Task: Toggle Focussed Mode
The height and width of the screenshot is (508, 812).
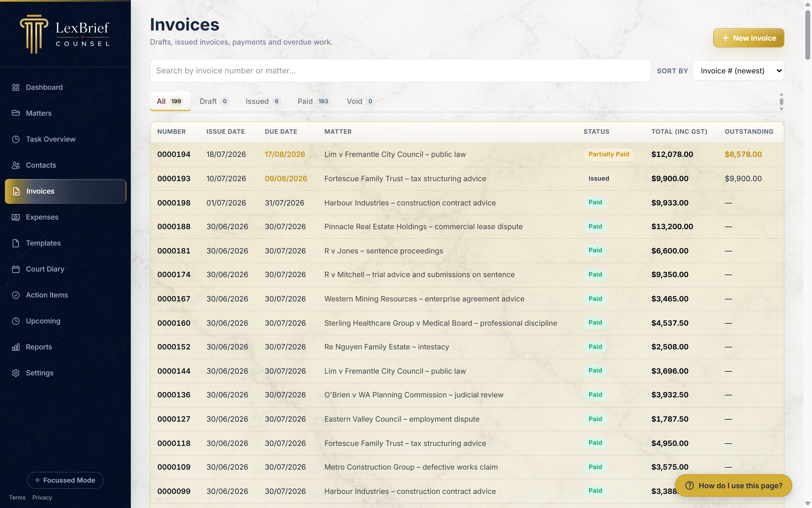Action: (65, 480)
